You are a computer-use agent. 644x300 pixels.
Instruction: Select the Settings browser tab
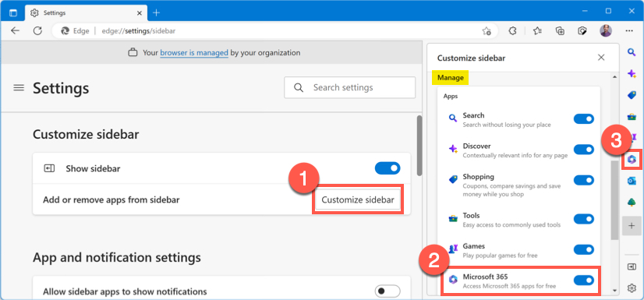pos(87,12)
